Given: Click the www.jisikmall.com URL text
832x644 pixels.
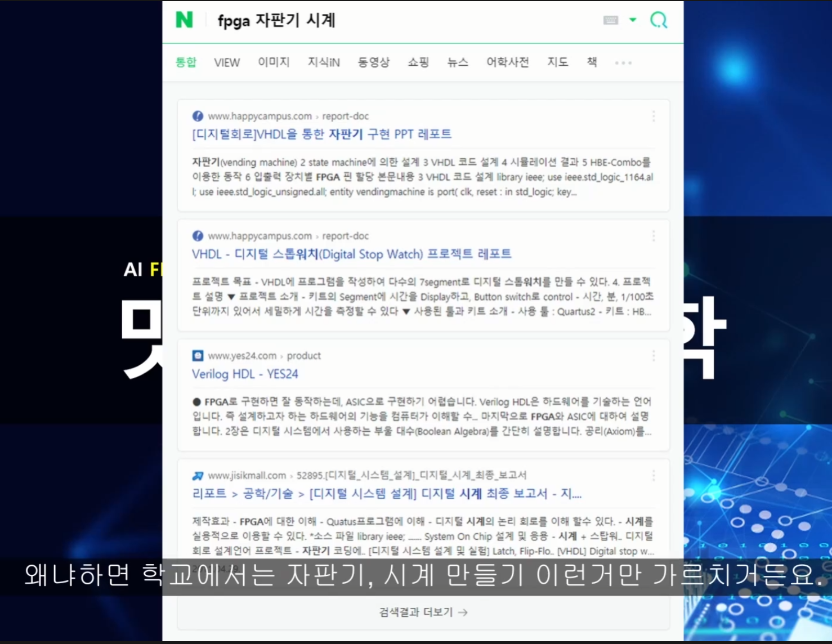Looking at the screenshot, I should [x=247, y=476].
